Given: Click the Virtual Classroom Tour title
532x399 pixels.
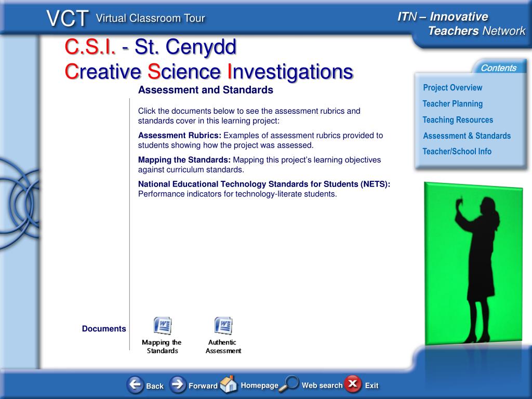Looking at the screenshot, I should tap(150, 18).
